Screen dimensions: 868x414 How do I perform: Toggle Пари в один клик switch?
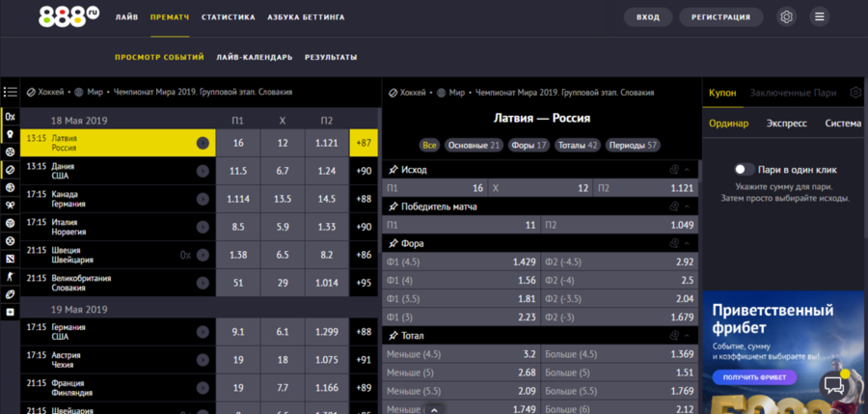point(744,170)
